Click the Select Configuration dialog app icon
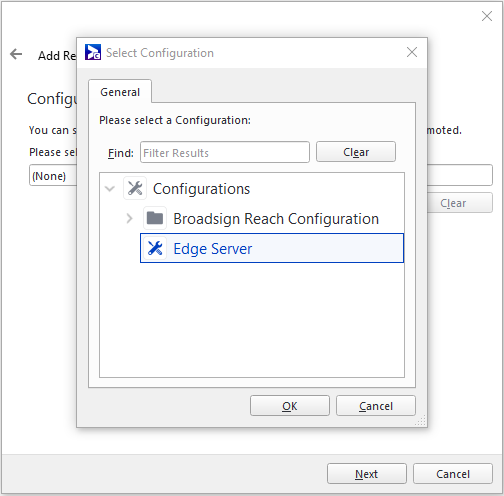Viewport: 504px width, 496px height. click(x=93, y=52)
